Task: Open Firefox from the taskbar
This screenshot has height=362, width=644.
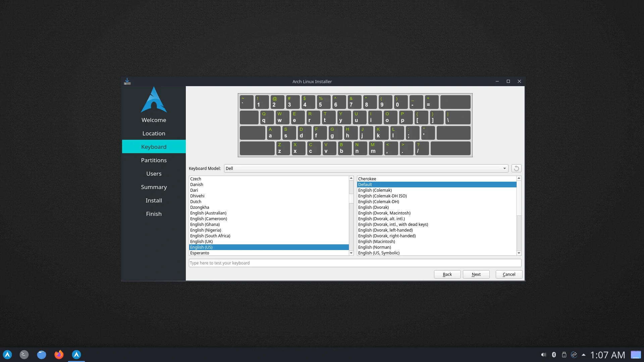Action: click(59, 355)
